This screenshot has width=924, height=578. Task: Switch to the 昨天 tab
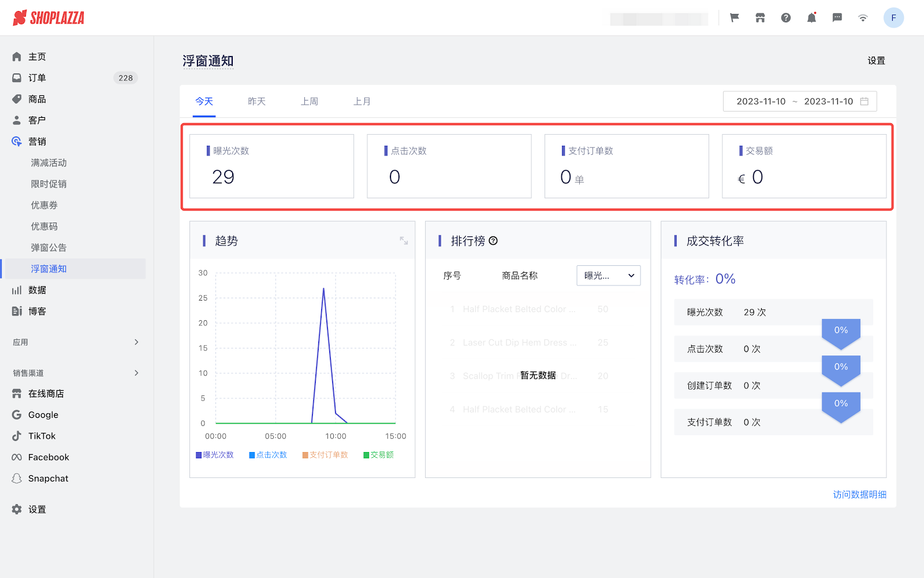[x=256, y=102]
